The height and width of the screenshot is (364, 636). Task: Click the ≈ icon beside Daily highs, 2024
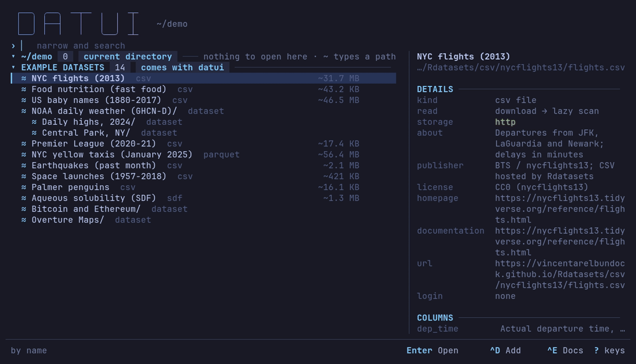point(34,122)
